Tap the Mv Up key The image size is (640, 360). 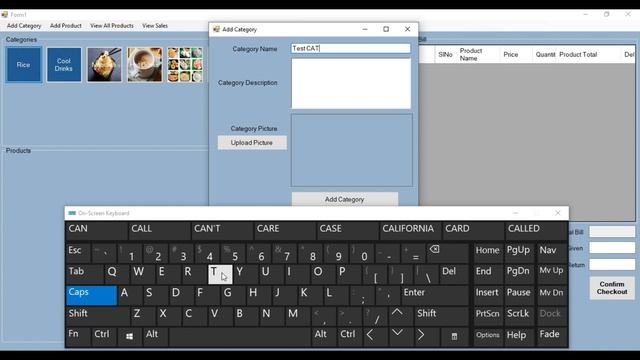coord(551,274)
